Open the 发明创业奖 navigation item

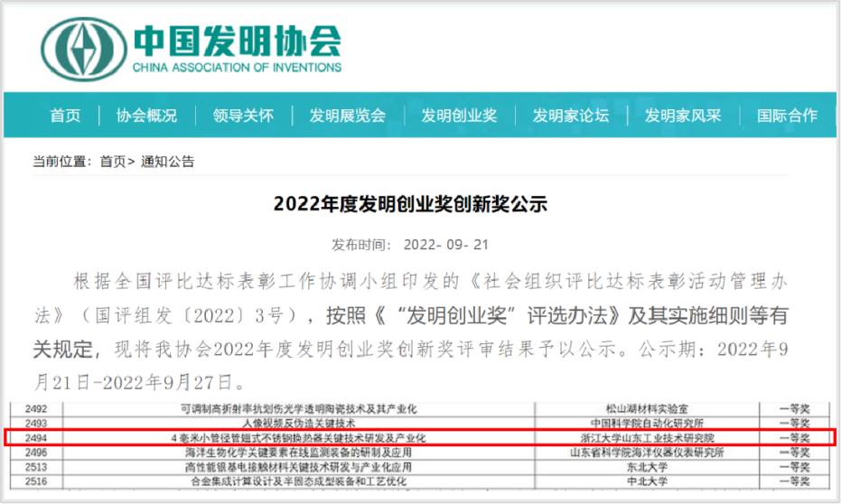pos(459,116)
